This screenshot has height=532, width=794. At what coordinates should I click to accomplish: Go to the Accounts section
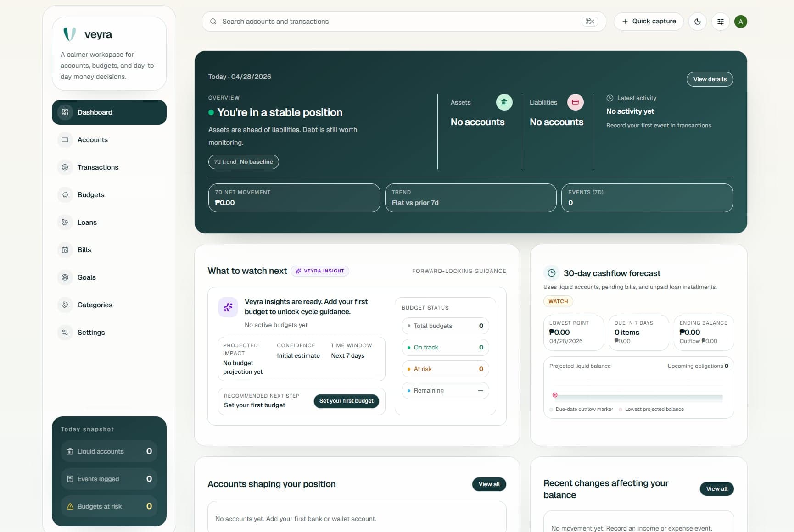click(x=92, y=140)
